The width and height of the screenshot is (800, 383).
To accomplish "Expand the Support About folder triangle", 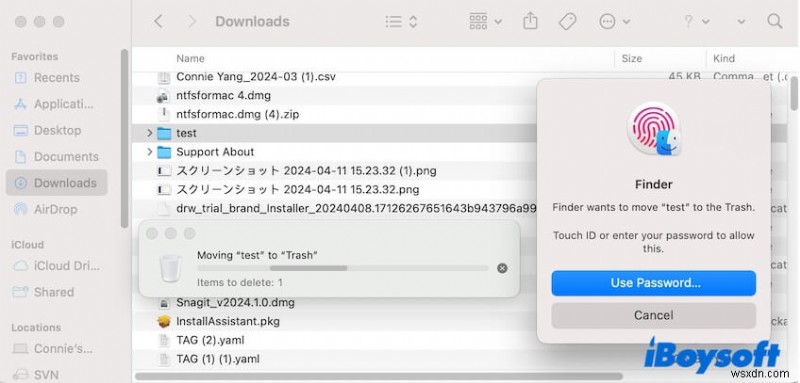I will tap(149, 152).
